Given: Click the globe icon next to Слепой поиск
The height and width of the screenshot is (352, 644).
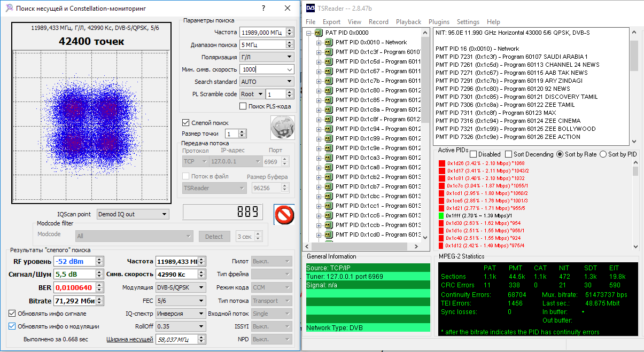Looking at the screenshot, I should 283,128.
